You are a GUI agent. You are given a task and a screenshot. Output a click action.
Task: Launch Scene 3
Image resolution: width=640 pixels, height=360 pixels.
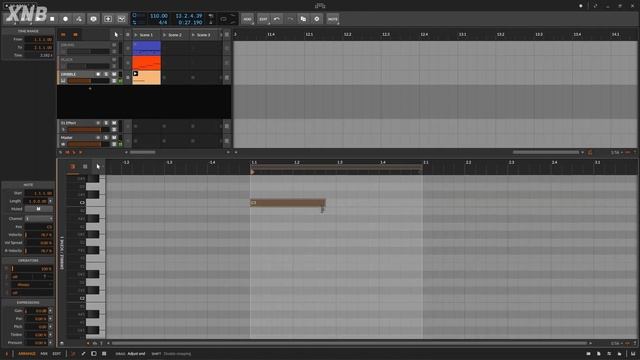point(193,35)
